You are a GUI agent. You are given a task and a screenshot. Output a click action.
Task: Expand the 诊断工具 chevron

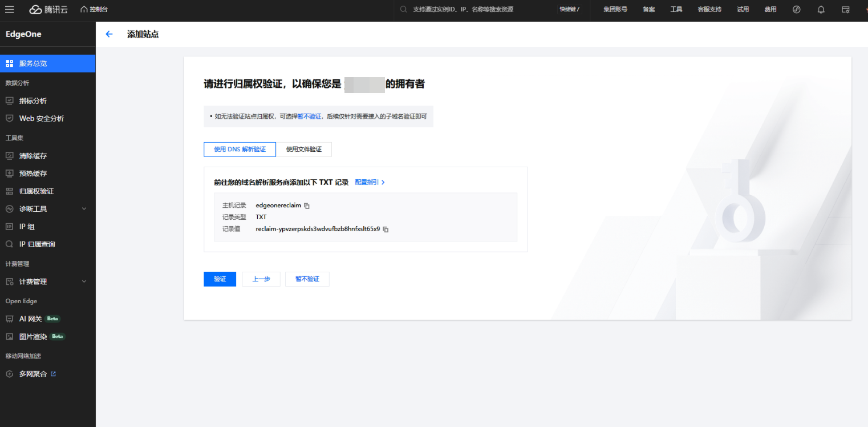[x=84, y=209]
